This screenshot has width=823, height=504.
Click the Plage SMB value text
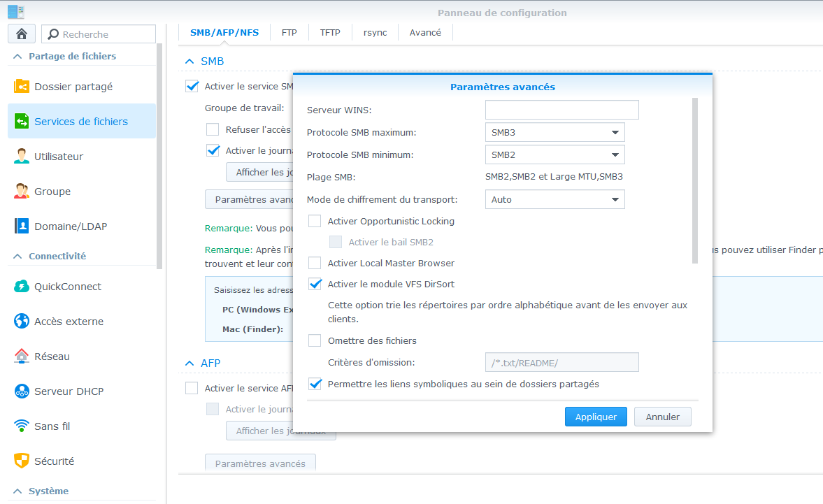[x=554, y=177]
